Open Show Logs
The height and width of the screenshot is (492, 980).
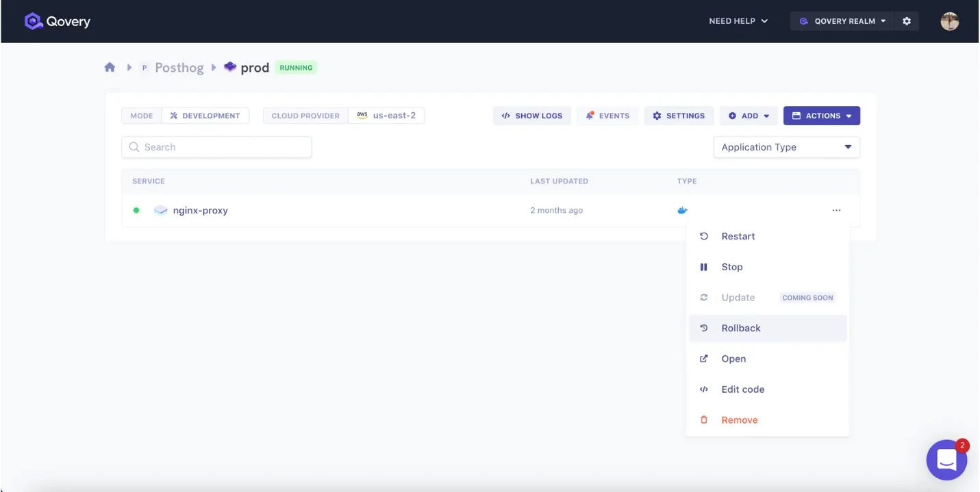click(532, 116)
